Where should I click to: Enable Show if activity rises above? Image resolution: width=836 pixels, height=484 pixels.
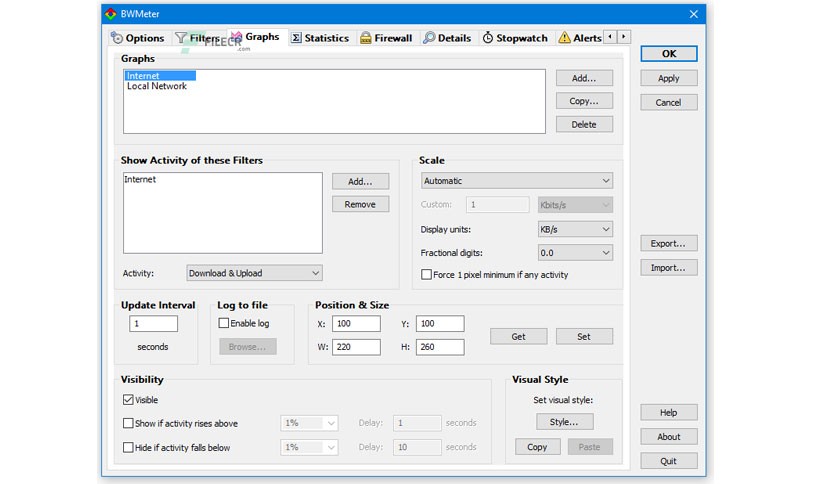[128, 423]
